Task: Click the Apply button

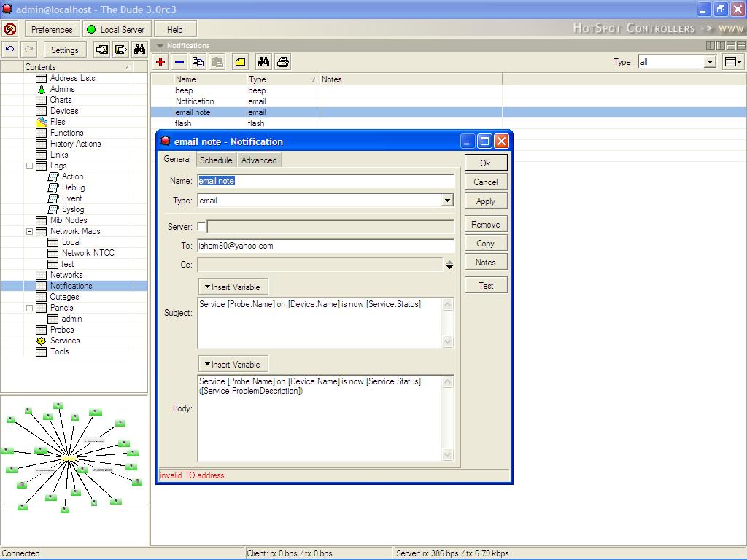Action: [485, 201]
